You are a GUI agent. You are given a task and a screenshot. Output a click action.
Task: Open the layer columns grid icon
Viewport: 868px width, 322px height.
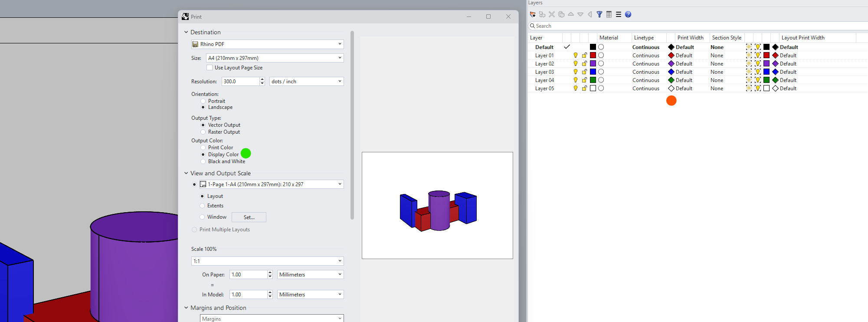(x=609, y=14)
